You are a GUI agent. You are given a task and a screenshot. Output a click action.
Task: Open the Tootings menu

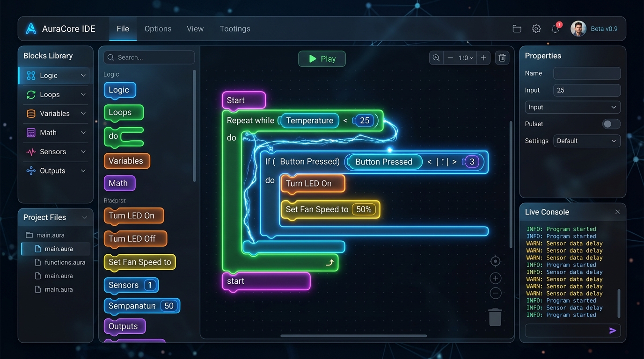[x=235, y=29]
